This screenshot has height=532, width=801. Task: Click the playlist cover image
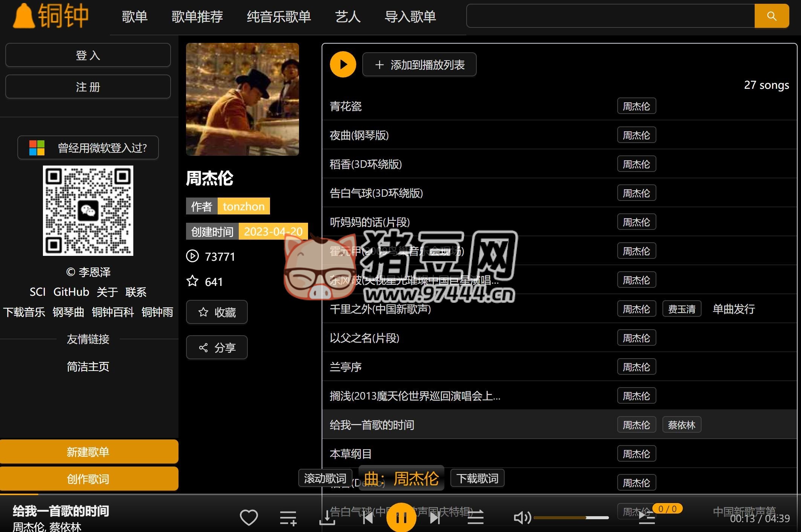(243, 99)
